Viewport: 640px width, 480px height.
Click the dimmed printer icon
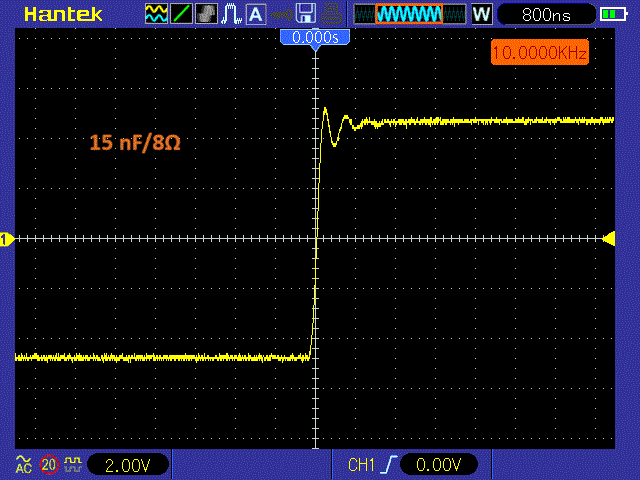point(330,14)
